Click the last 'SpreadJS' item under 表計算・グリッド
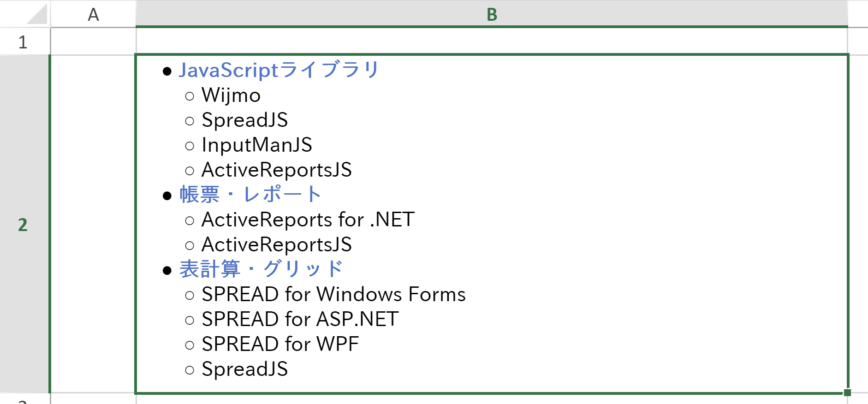The image size is (868, 404). pos(244,369)
